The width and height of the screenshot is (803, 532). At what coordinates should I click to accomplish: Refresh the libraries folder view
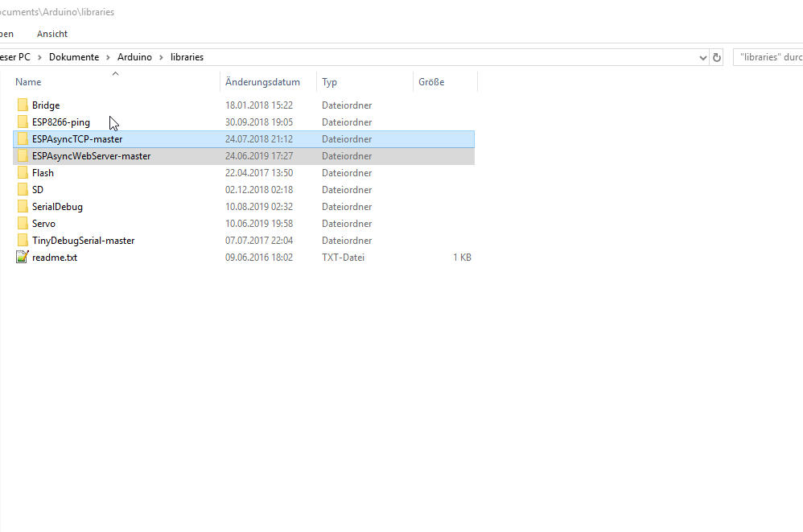(716, 57)
